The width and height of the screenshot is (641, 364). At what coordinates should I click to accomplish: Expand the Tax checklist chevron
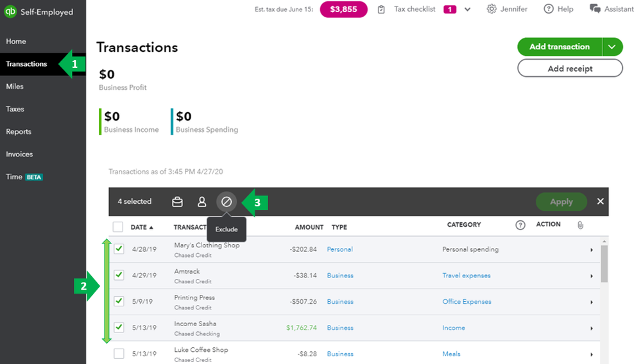[x=467, y=10]
